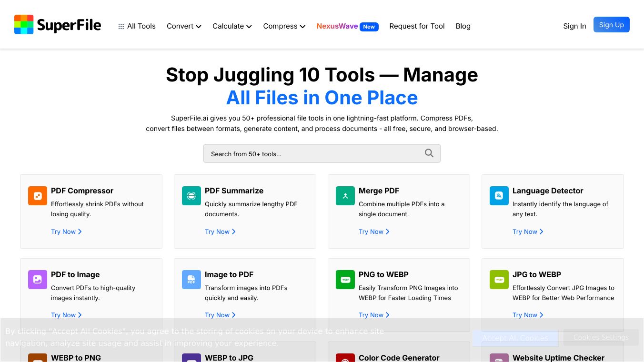Click Try Now under PNG to WEBP
The height and width of the screenshot is (362, 644).
pos(374,315)
